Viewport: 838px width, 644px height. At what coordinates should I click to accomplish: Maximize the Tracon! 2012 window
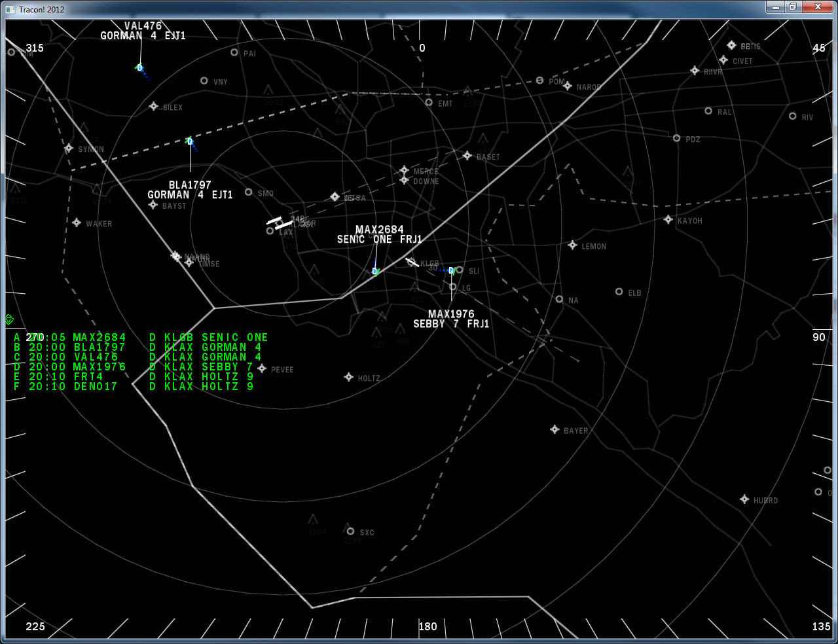click(792, 7)
